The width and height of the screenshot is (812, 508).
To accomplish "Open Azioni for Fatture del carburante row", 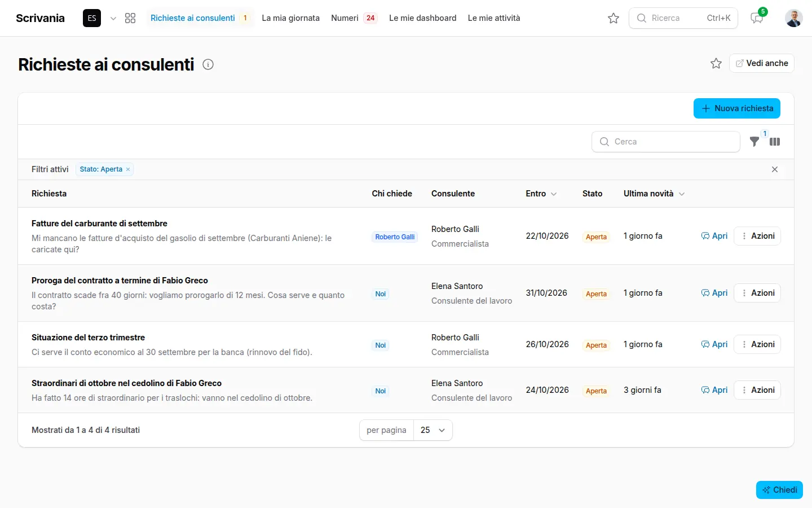I will click(x=757, y=236).
